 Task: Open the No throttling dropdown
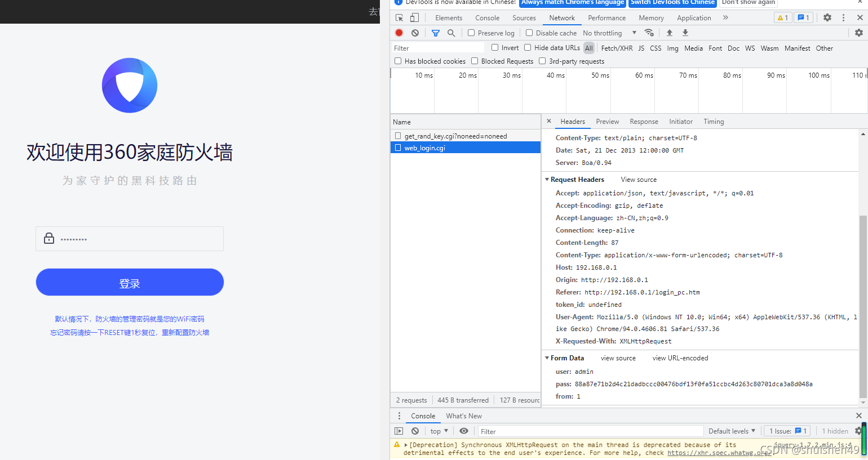609,33
